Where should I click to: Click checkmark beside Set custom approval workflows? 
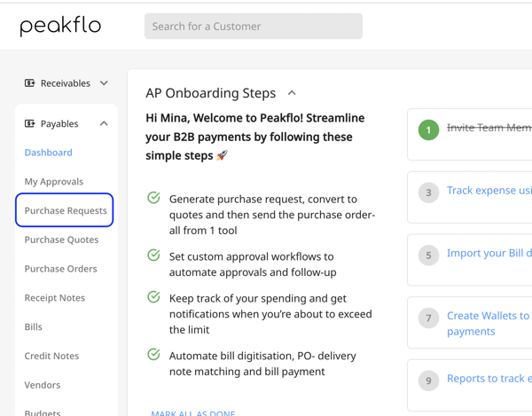coord(153,255)
